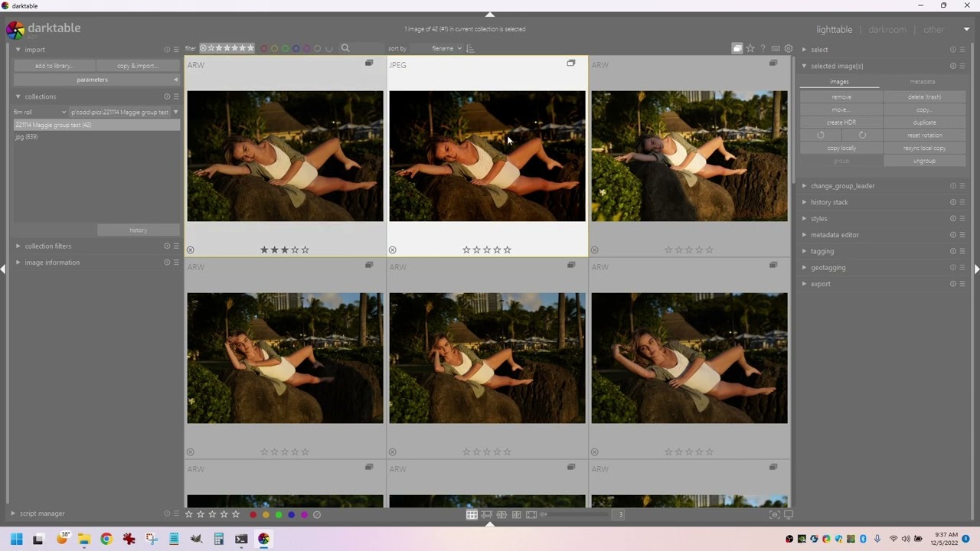Switch to culling dynamic mode layout
The image size is (980, 551).
point(517,514)
